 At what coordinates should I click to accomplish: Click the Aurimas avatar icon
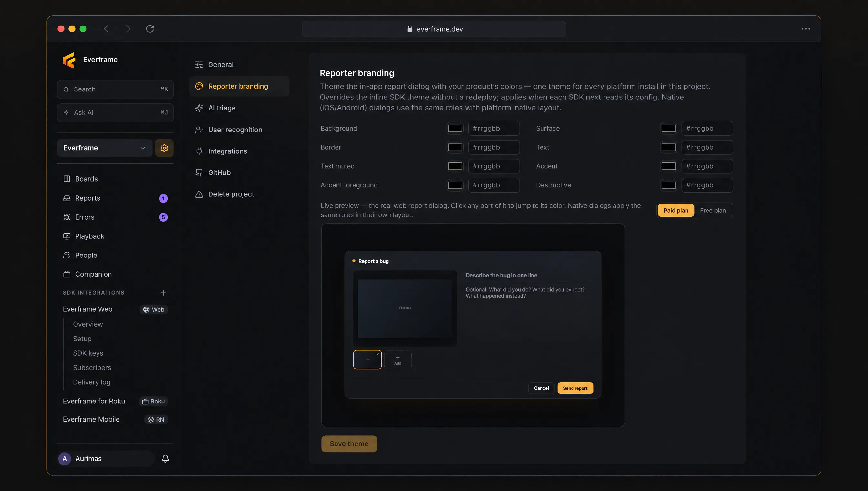[65, 459]
